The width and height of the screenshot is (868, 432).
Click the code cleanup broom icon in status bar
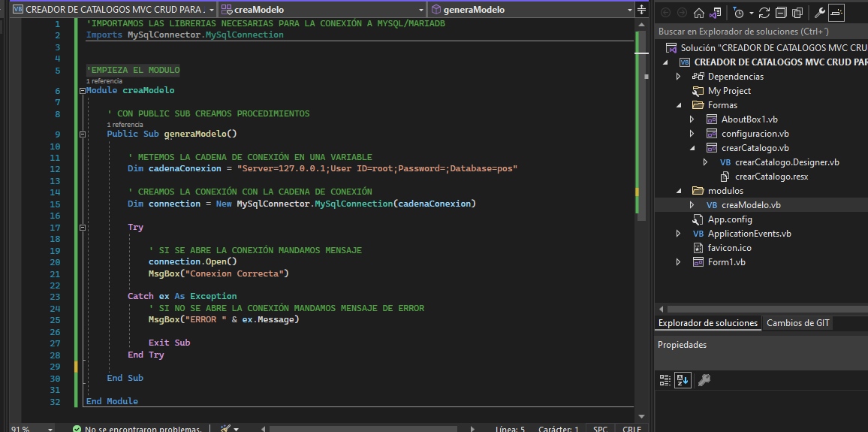tap(225, 428)
